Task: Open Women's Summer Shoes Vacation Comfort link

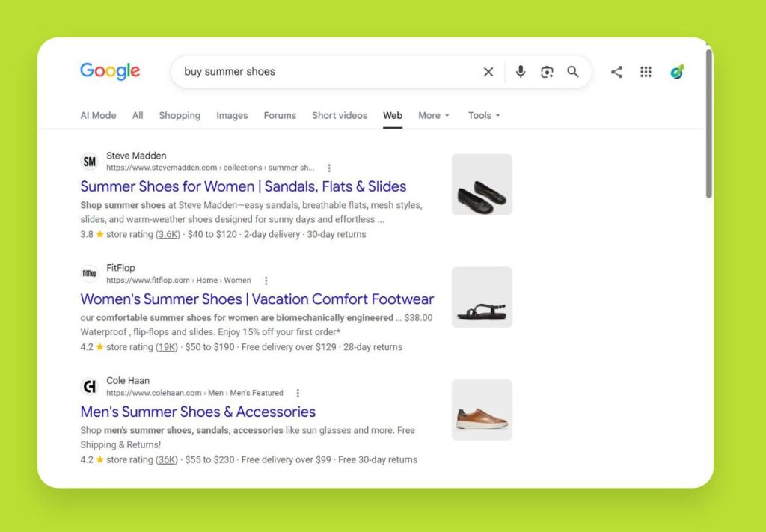Action: 257,299
